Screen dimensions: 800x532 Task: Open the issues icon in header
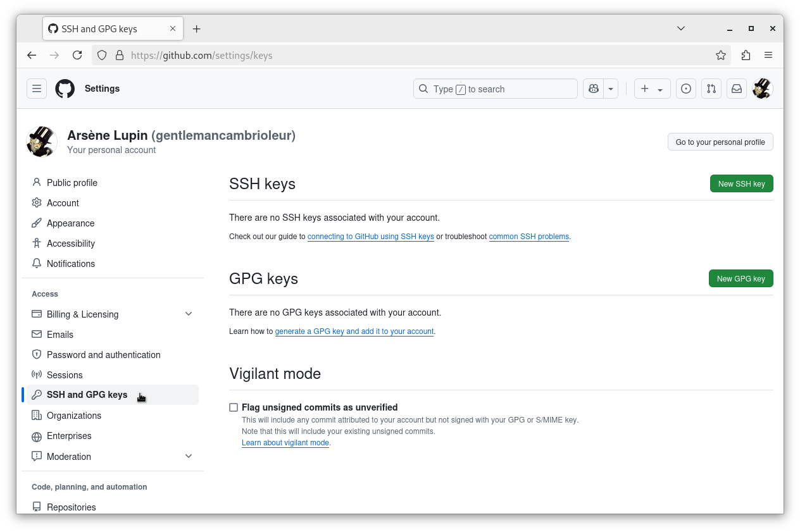tap(685, 89)
